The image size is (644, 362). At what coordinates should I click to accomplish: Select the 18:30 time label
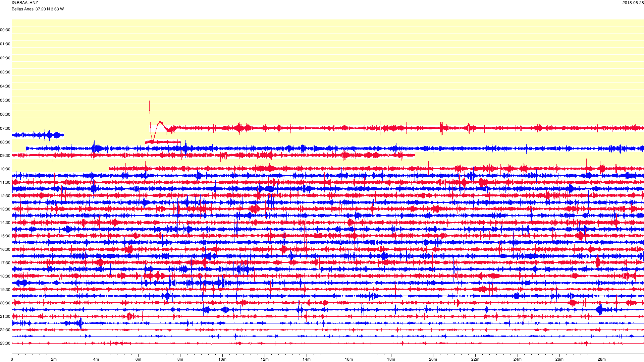click(x=5, y=276)
